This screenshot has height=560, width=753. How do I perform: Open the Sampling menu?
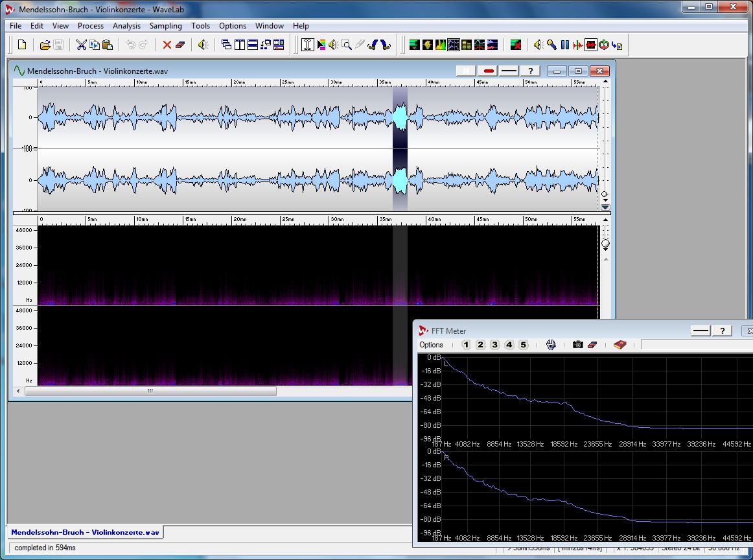pyautogui.click(x=165, y=26)
